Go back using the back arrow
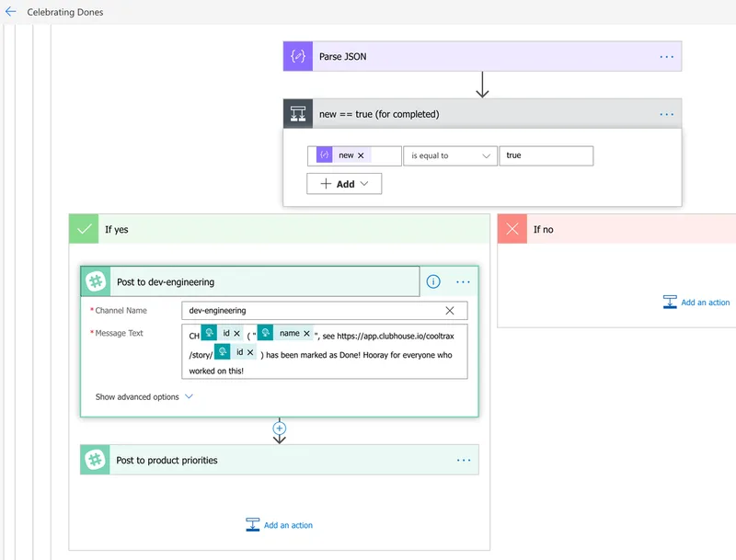 click(10, 12)
